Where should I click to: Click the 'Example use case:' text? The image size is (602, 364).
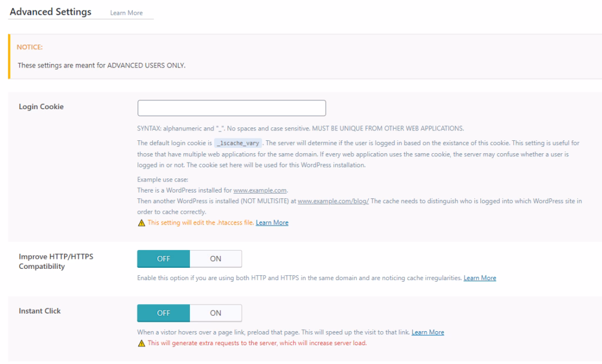(162, 180)
